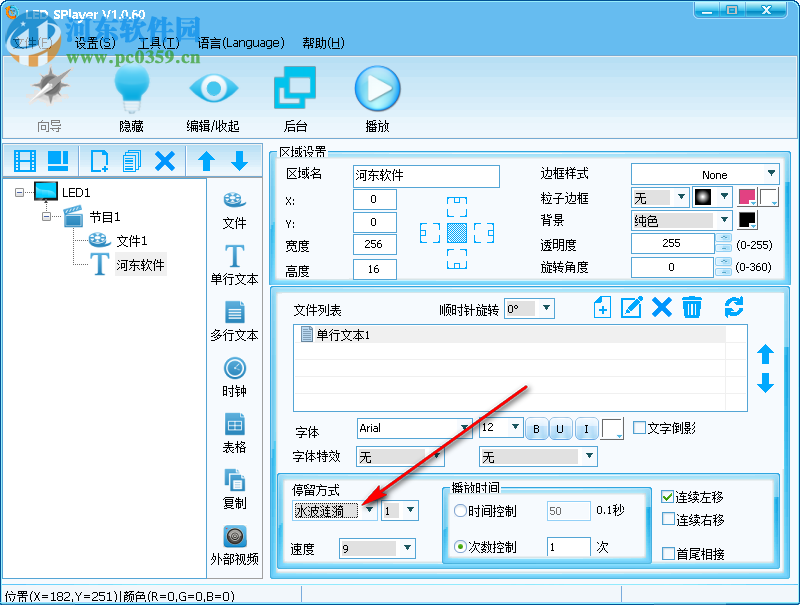The image size is (800, 605).
Task: Open the 编辑/收起 eye icon
Action: point(213,88)
